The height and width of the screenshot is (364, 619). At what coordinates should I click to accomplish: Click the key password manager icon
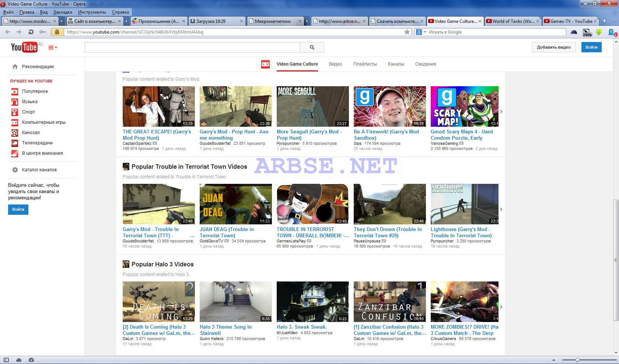(x=43, y=32)
